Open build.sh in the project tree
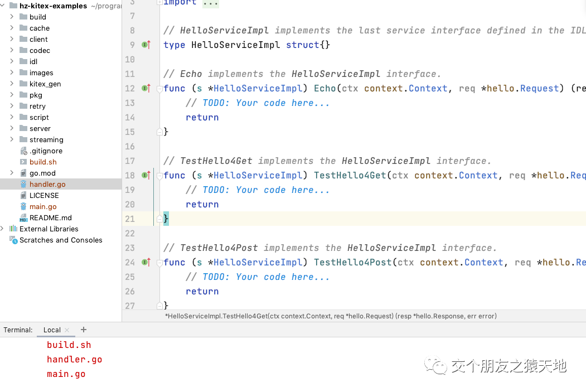This screenshot has width=586, height=392. point(43,162)
